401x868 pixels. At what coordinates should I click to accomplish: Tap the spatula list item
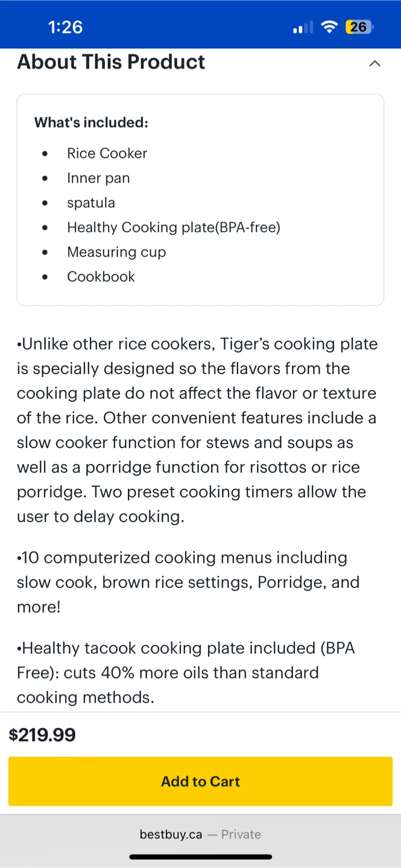90,203
